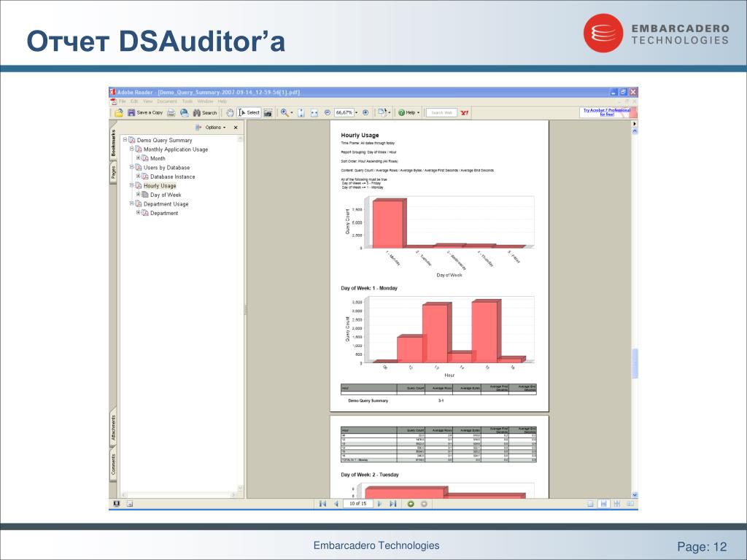This screenshot has width=747, height=560.
Task: Select the Department Usage bookmark
Action: [166, 204]
